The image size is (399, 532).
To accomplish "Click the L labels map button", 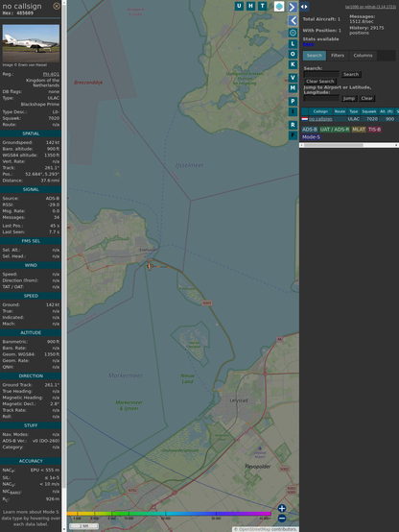I will pos(293,44).
